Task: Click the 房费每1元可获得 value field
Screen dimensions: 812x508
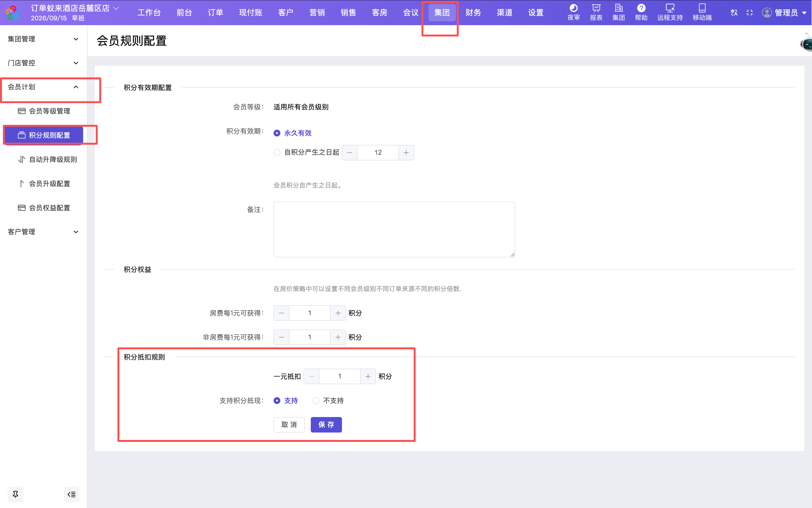Action: [x=310, y=313]
